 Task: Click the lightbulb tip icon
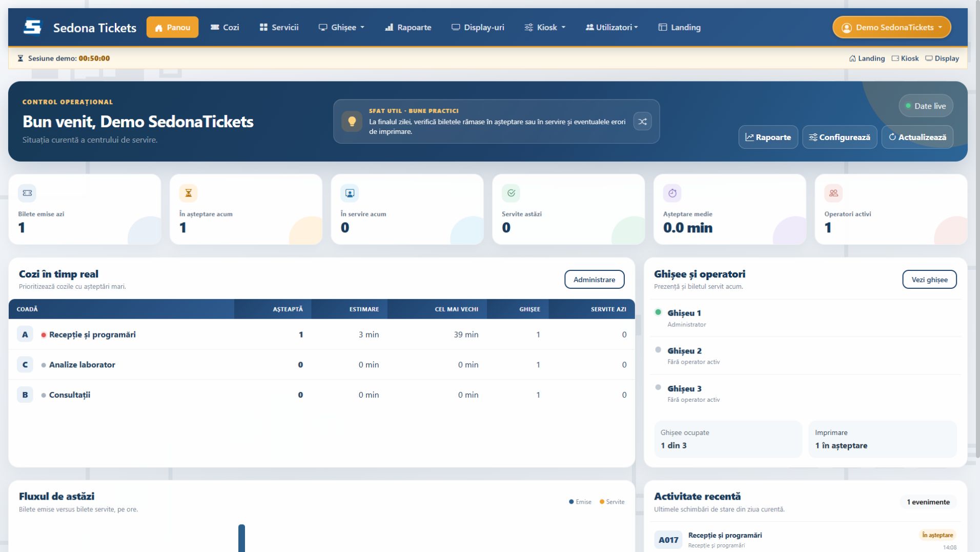352,122
